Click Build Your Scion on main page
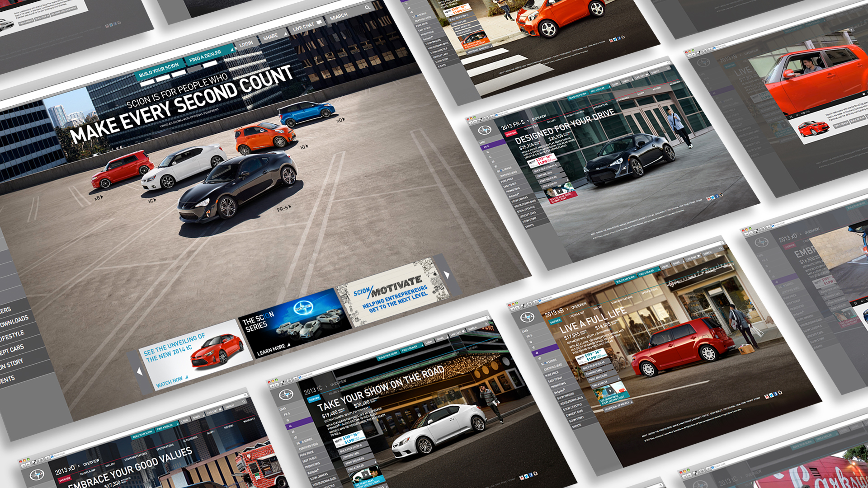 159,70
